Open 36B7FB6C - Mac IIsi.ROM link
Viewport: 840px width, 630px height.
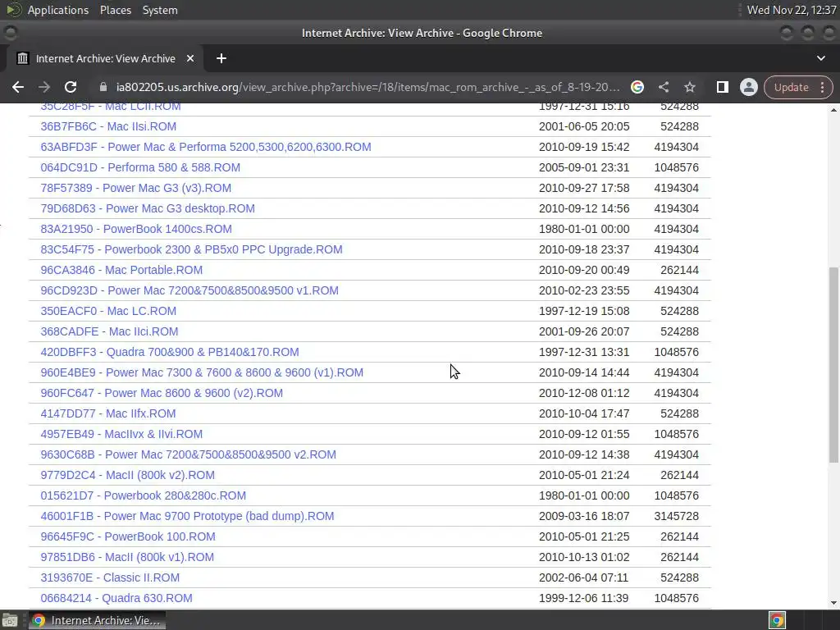tap(108, 126)
